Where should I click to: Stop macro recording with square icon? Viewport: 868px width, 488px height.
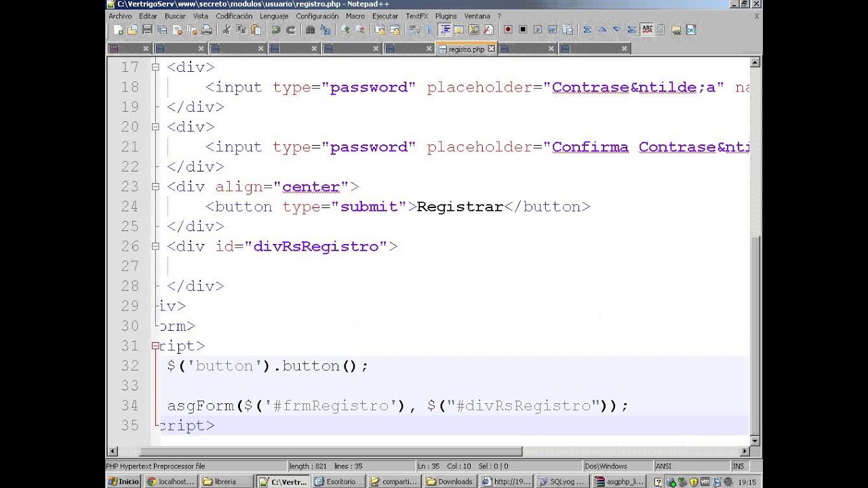[523, 30]
